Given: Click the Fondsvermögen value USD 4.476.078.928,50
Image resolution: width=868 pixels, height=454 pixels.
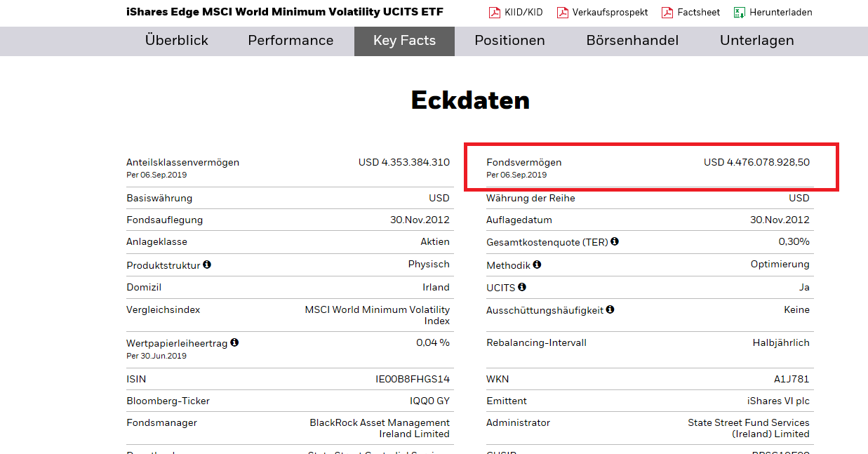Looking at the screenshot, I should pyautogui.click(x=756, y=162).
